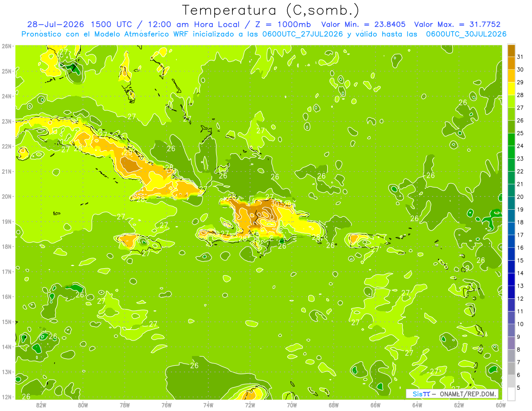The width and height of the screenshot is (532, 411).
Task: Click the "68W" longitude axis label
Action: coord(333,405)
